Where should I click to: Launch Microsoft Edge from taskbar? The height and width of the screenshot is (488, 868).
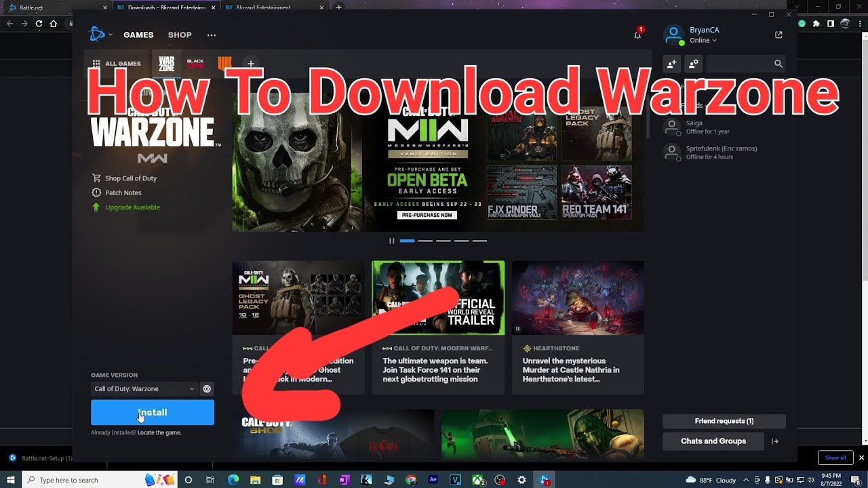(x=233, y=480)
